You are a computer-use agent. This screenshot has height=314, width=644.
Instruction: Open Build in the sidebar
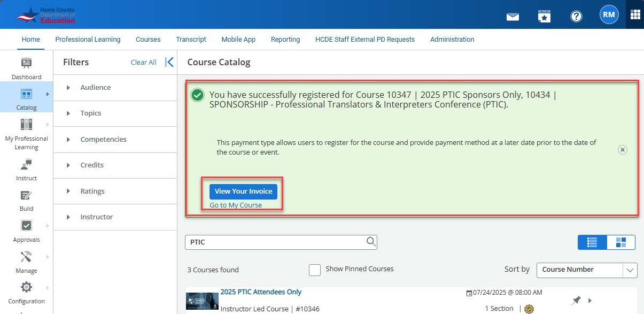26,201
